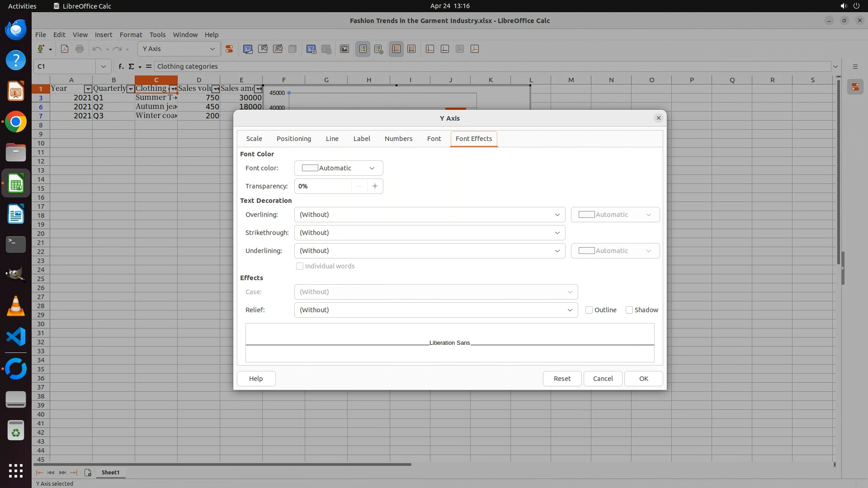Click Data Table toolbar icon
This screenshot has width=868, height=488.
click(x=311, y=49)
